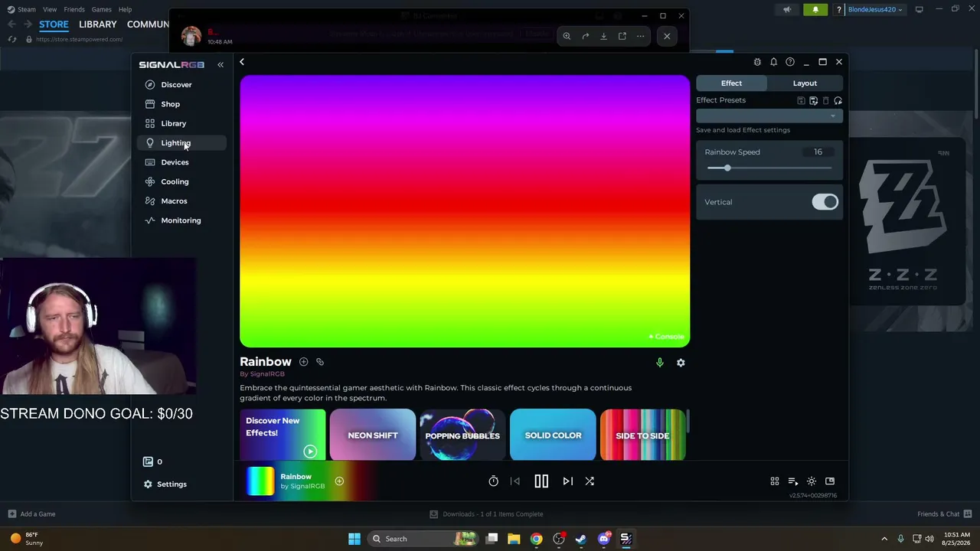
Task: Delete the selected effect preset
Action: click(x=825, y=101)
